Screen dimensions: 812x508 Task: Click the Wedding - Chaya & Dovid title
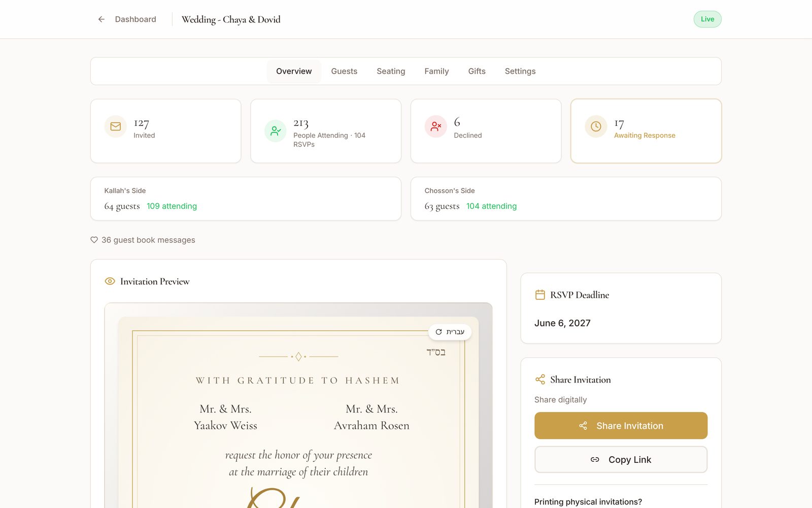tap(231, 19)
